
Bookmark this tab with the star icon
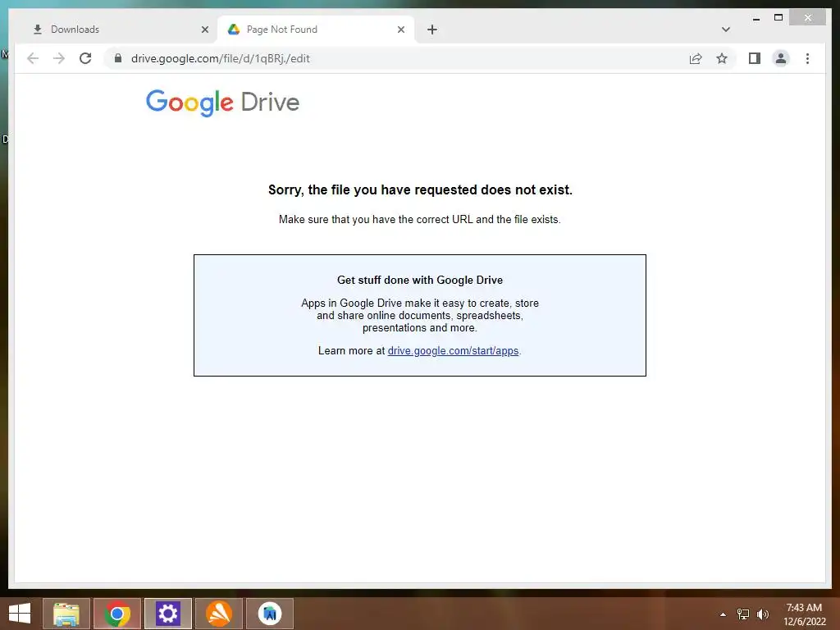(722, 58)
